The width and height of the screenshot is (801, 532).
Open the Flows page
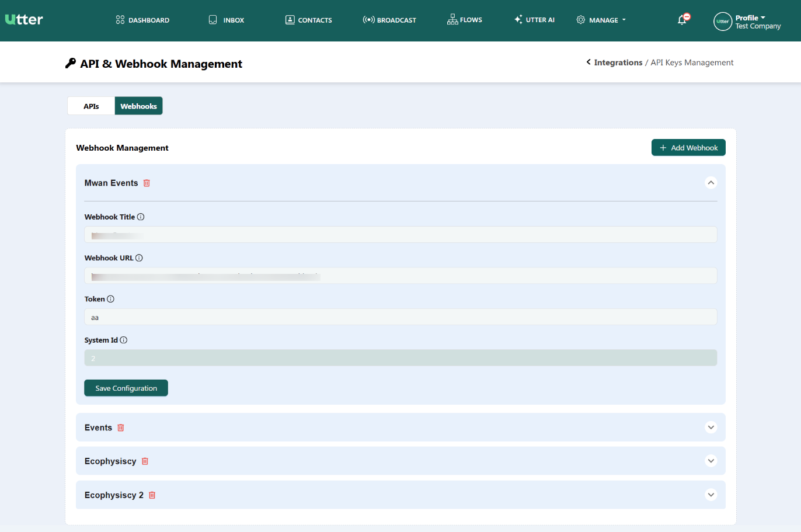(465, 20)
